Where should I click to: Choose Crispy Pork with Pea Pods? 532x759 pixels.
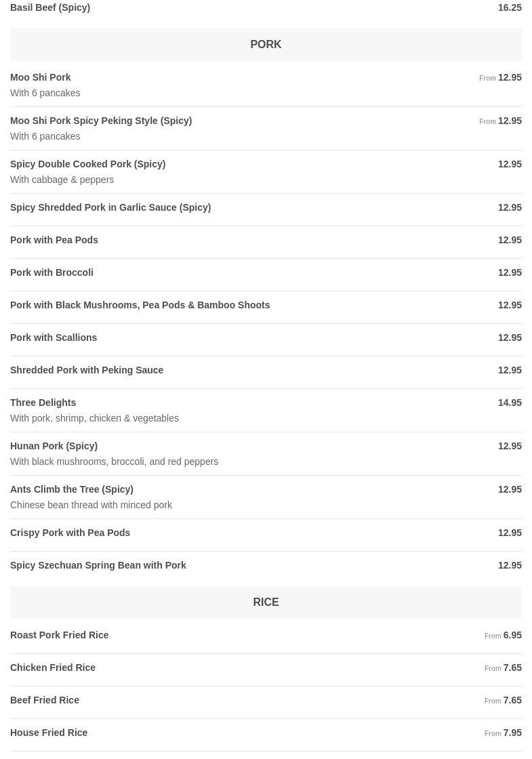point(70,533)
